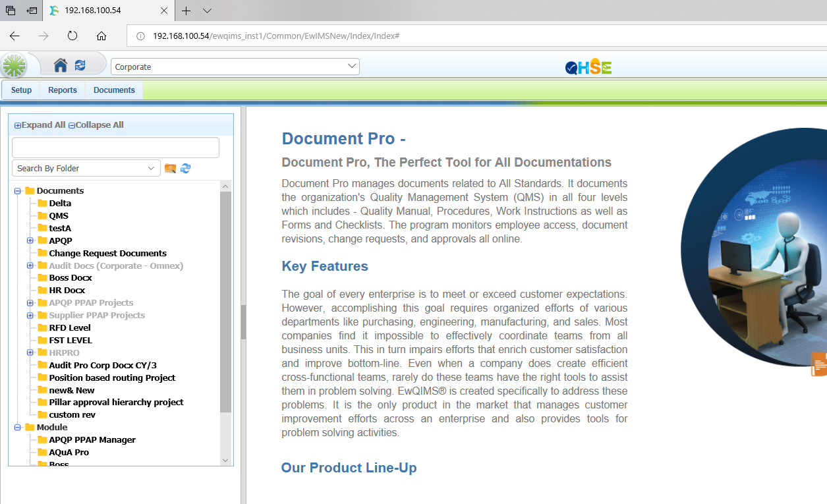This screenshot has width=827, height=504.
Task: Open the Documents menu
Action: point(114,90)
